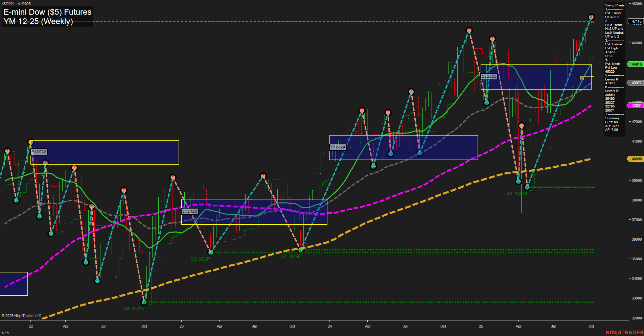Click the NINJATRADER logo
This screenshot has width=644, height=336.
point(625,332)
